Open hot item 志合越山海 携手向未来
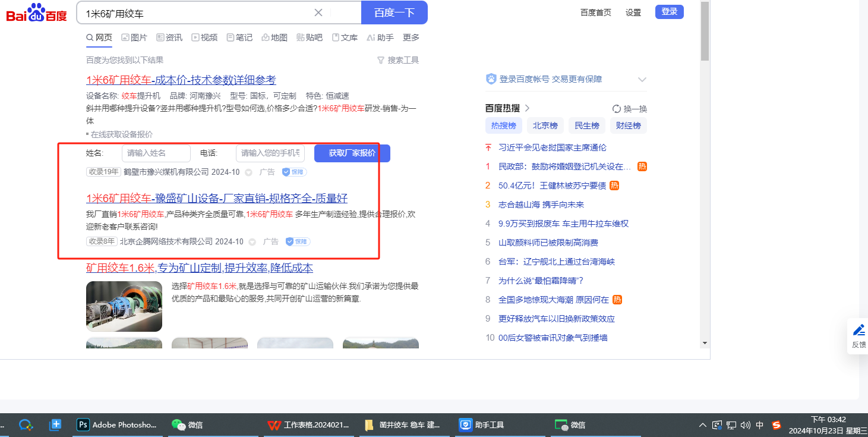The height and width of the screenshot is (437, 868). point(541,205)
